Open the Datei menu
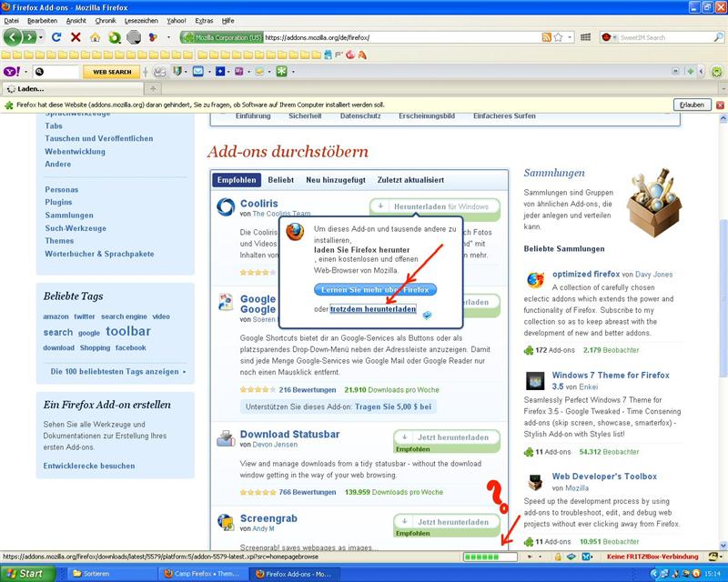This screenshot has height=582, width=728. click(x=11, y=21)
